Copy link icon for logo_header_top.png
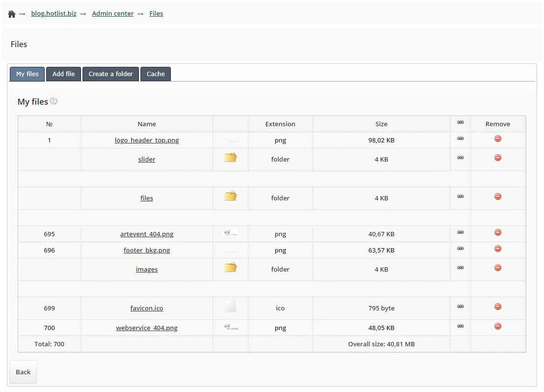 tap(461, 139)
